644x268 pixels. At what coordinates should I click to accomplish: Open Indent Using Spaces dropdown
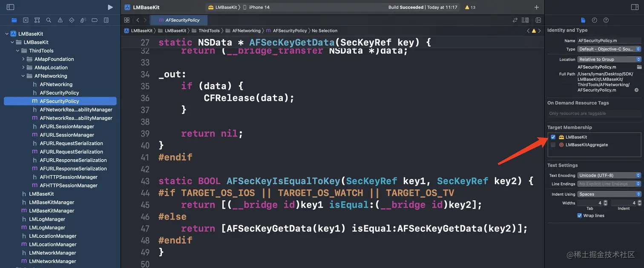click(x=609, y=194)
